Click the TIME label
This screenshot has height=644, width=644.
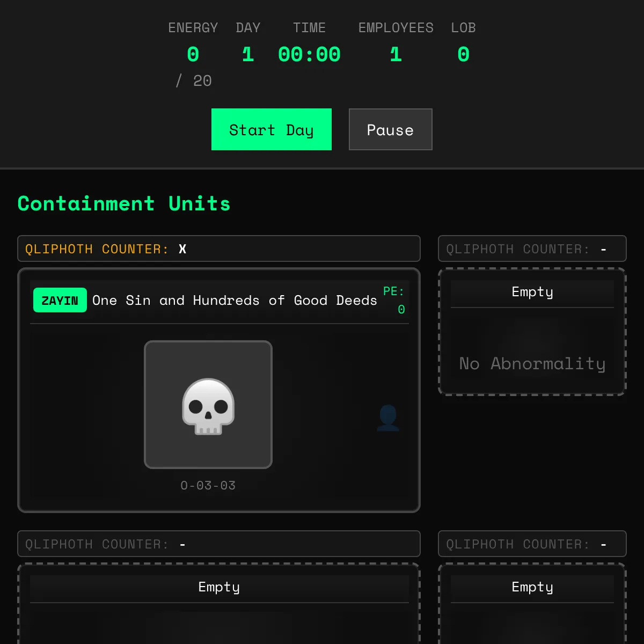309,28
